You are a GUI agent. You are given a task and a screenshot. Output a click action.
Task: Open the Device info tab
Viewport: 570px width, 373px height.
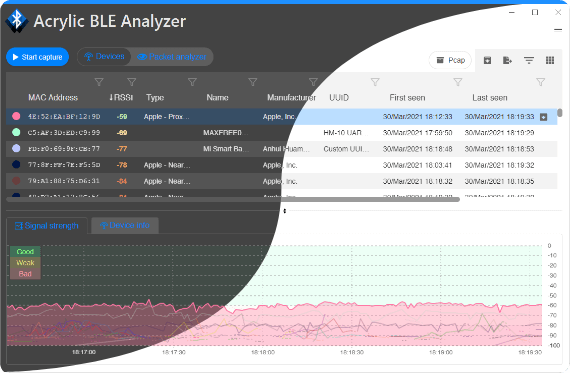tap(125, 225)
